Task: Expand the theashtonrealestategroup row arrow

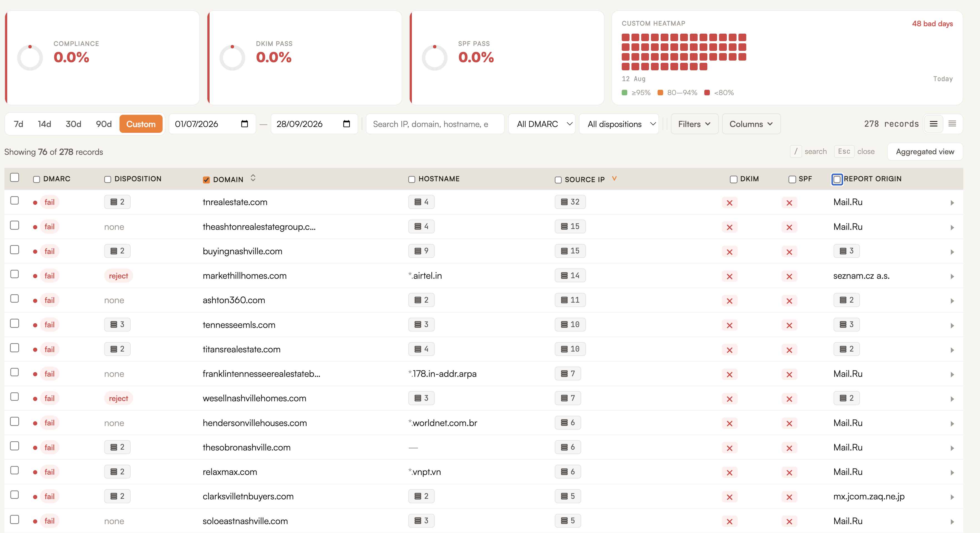Action: click(x=952, y=228)
